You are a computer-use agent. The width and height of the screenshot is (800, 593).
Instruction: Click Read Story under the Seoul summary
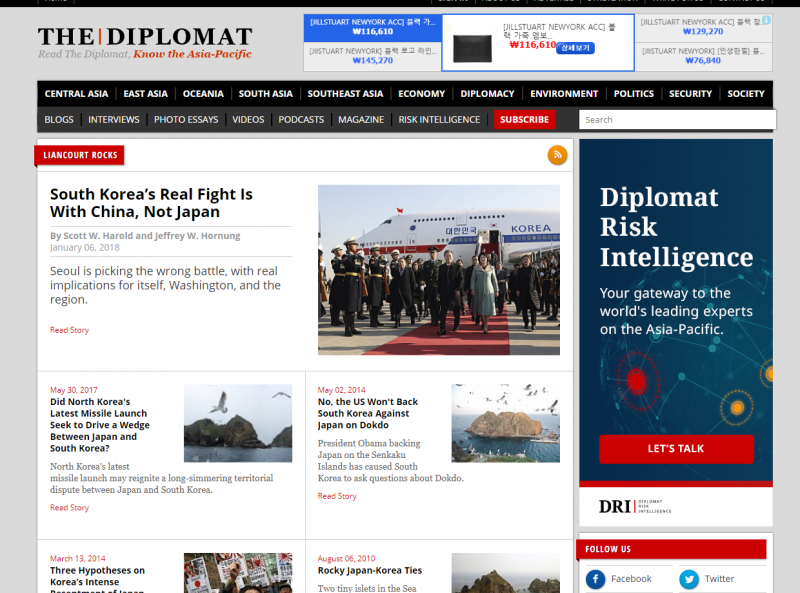point(70,330)
